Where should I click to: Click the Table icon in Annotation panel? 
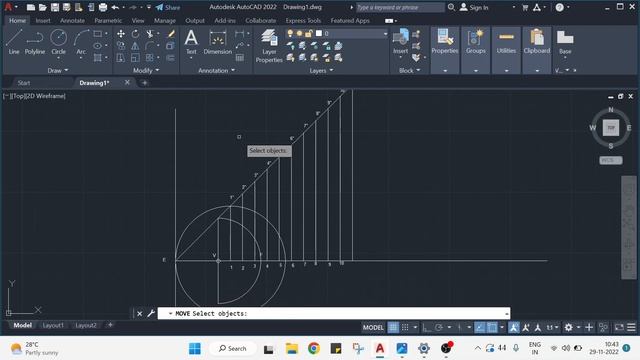pos(240,58)
